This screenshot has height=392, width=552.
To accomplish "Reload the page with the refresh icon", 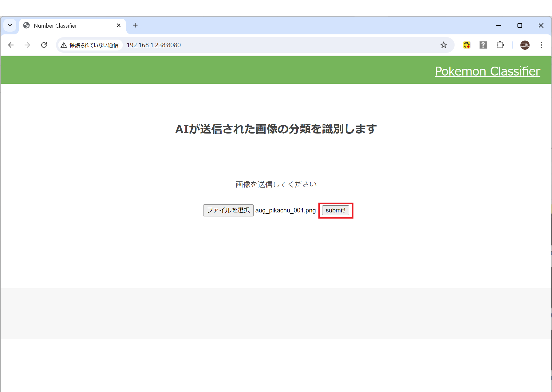I will [x=44, y=45].
